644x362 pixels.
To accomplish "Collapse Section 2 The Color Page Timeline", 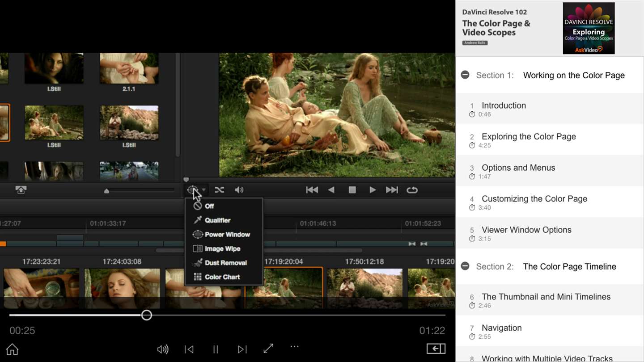I will click(x=465, y=266).
